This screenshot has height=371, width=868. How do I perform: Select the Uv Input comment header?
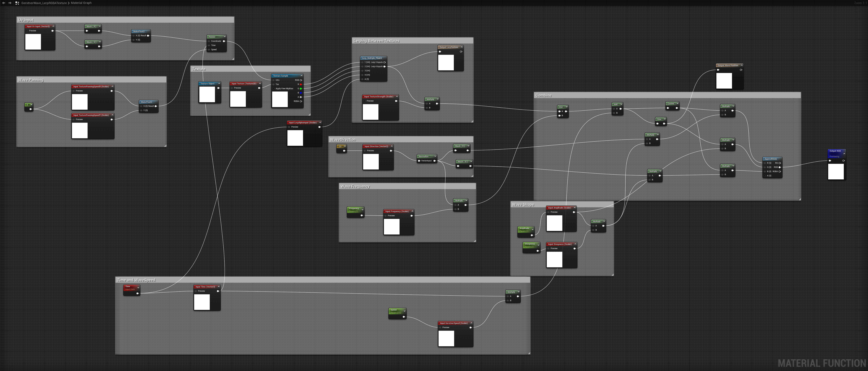coord(125,20)
